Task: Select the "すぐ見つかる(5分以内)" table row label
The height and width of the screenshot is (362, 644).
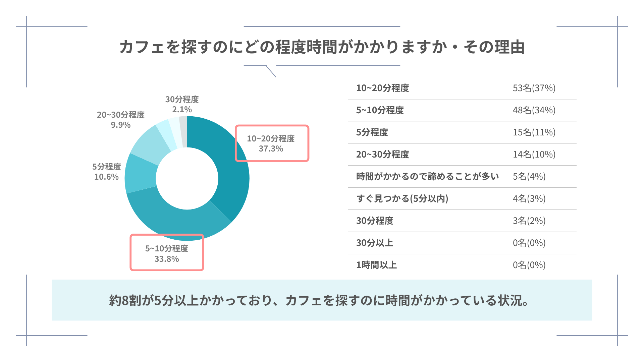Action: tap(402, 199)
